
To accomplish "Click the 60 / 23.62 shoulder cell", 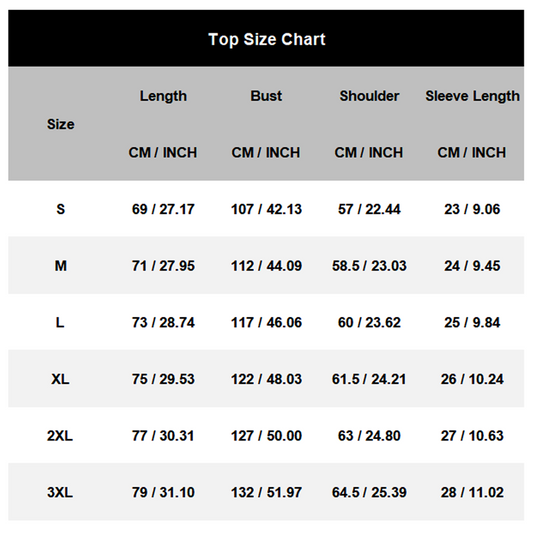I will [x=369, y=322].
